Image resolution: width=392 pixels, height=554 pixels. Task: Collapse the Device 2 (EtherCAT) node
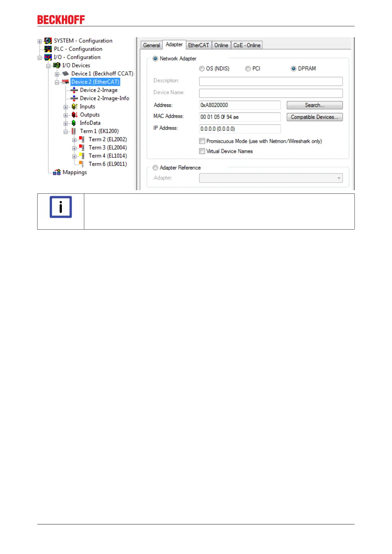[x=57, y=83]
